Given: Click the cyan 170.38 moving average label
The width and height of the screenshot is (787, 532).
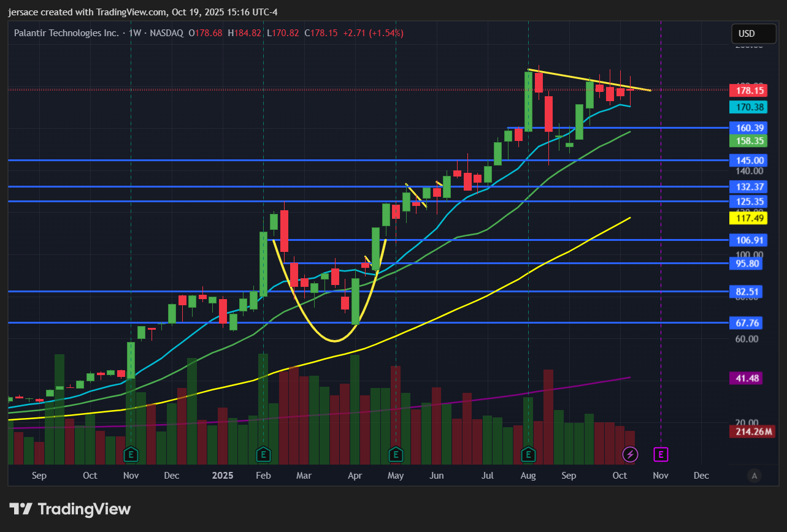Looking at the screenshot, I should (x=748, y=107).
